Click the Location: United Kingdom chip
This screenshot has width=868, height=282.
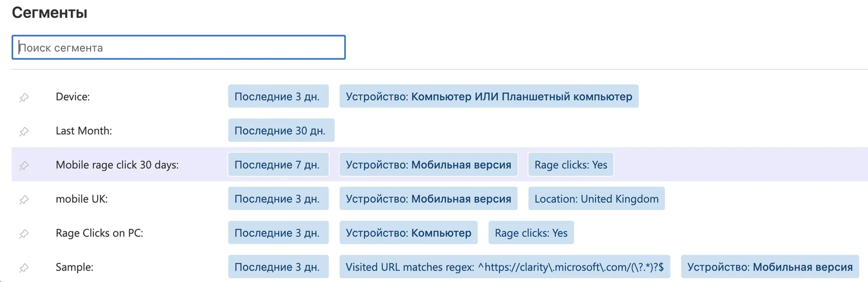pyautogui.click(x=596, y=199)
